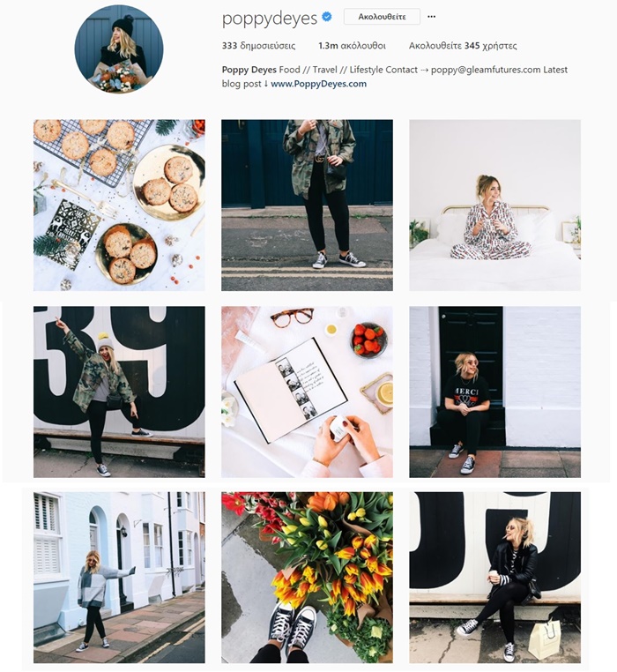Open the MERCI t-shirt doorstep photo
This screenshot has width=617, height=672.
pos(494,392)
